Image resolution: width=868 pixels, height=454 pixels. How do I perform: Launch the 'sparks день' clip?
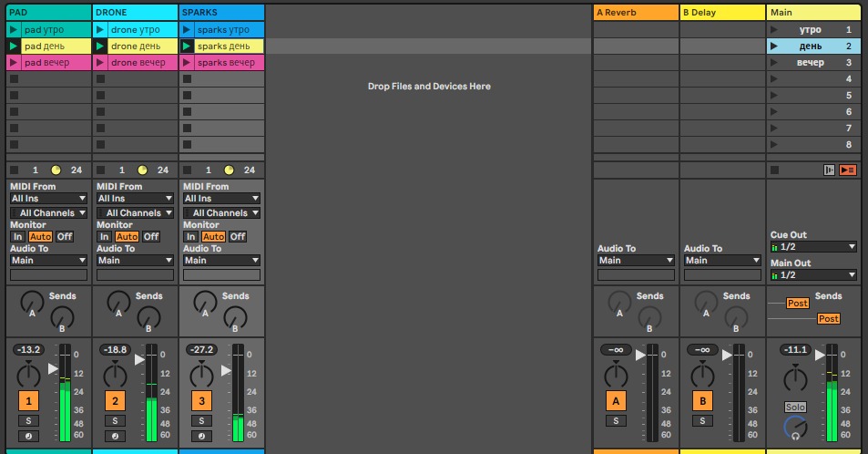[x=187, y=46]
